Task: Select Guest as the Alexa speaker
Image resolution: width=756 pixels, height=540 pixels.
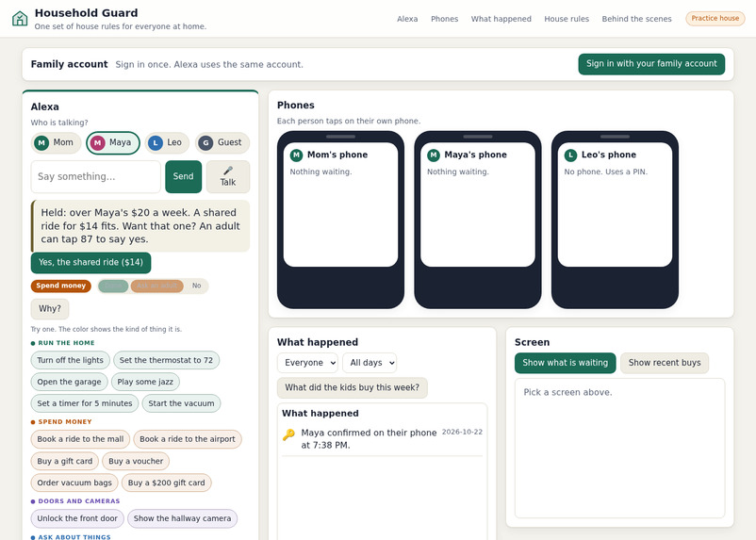Action: click(x=222, y=142)
